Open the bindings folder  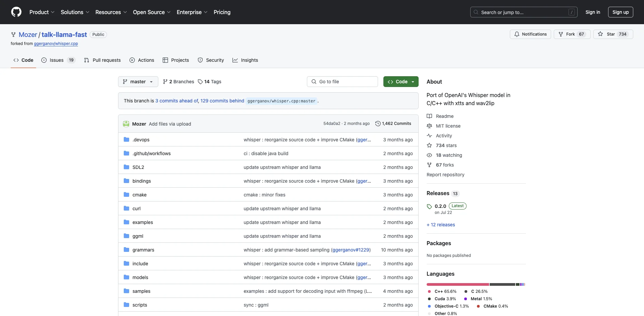[142, 181]
